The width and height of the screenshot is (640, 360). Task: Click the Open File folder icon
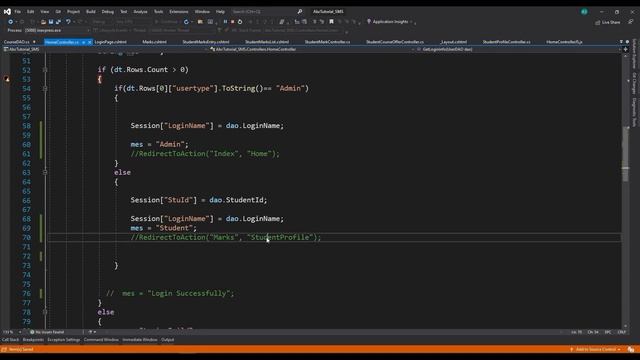(x=43, y=22)
